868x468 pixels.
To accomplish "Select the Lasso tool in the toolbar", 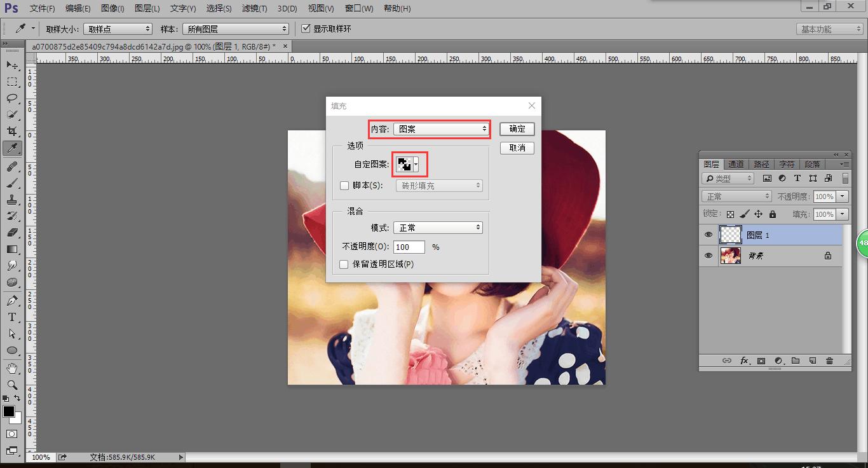I will coord(12,98).
